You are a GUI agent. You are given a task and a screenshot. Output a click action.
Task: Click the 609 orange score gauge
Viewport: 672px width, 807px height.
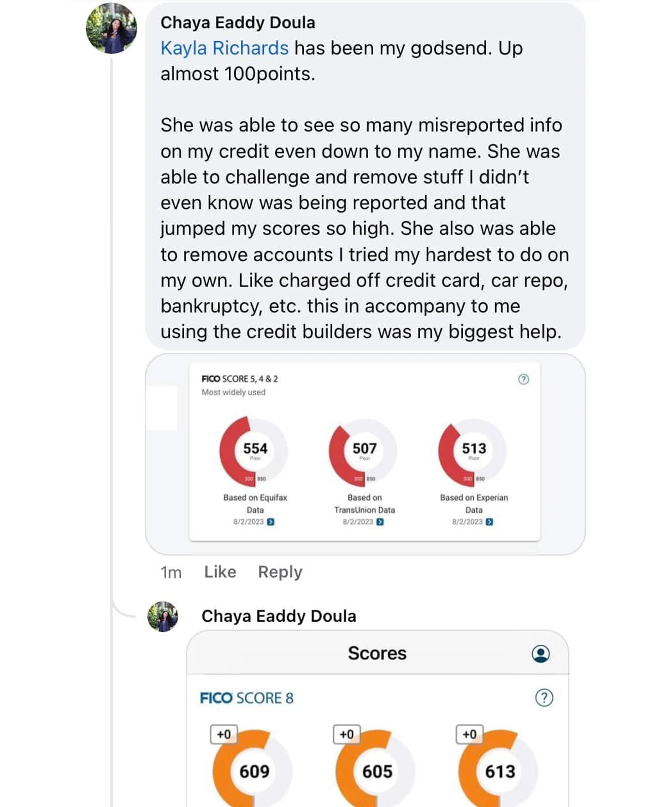253,770
